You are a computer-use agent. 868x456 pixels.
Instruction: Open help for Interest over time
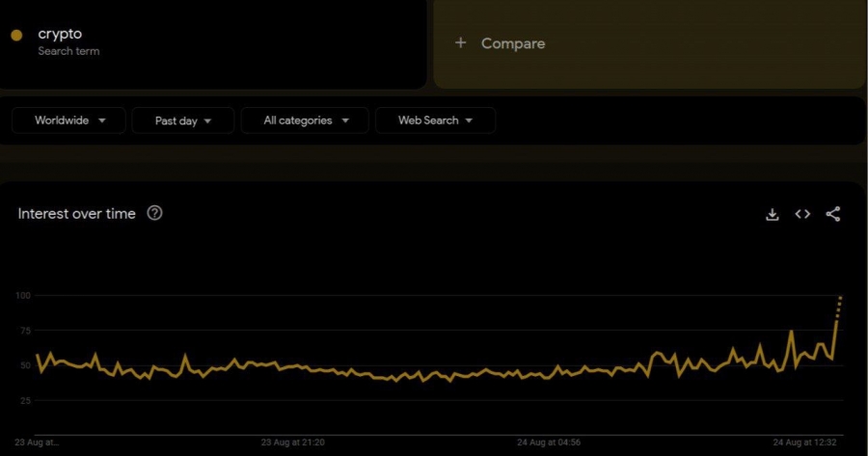pyautogui.click(x=154, y=213)
